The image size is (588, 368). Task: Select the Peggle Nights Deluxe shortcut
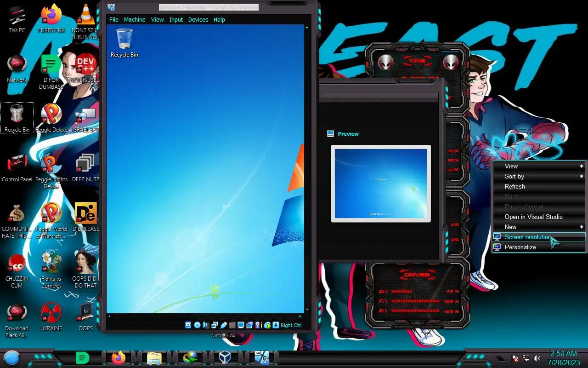pos(51,172)
